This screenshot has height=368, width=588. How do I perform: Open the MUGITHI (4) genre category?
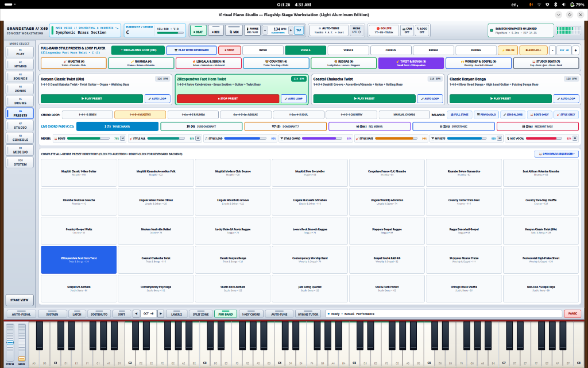(x=73, y=63)
